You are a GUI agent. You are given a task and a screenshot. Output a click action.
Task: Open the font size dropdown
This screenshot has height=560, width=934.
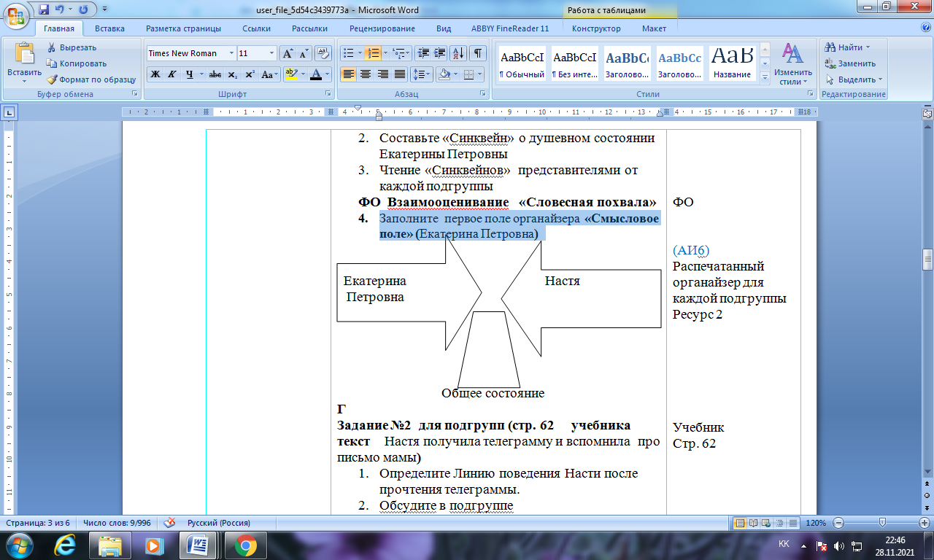(x=272, y=53)
